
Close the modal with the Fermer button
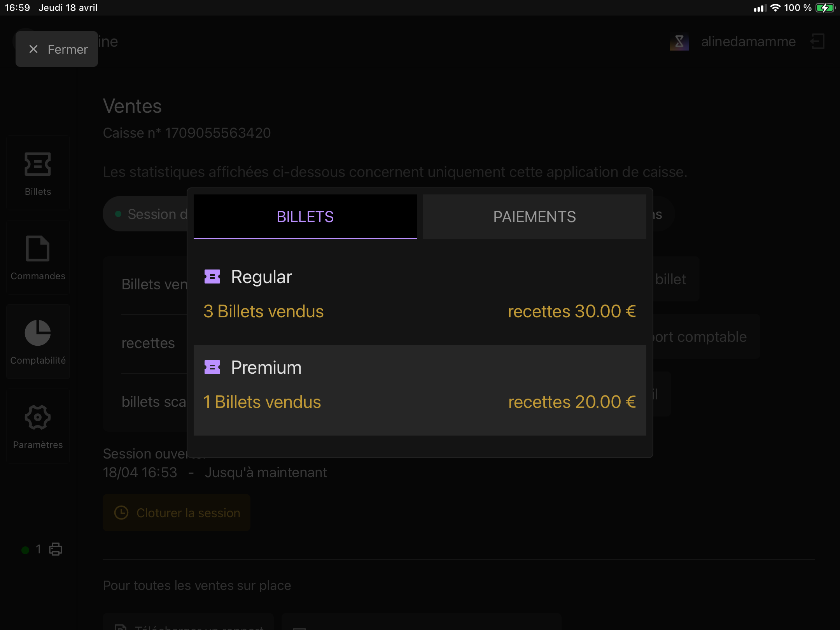point(57,49)
